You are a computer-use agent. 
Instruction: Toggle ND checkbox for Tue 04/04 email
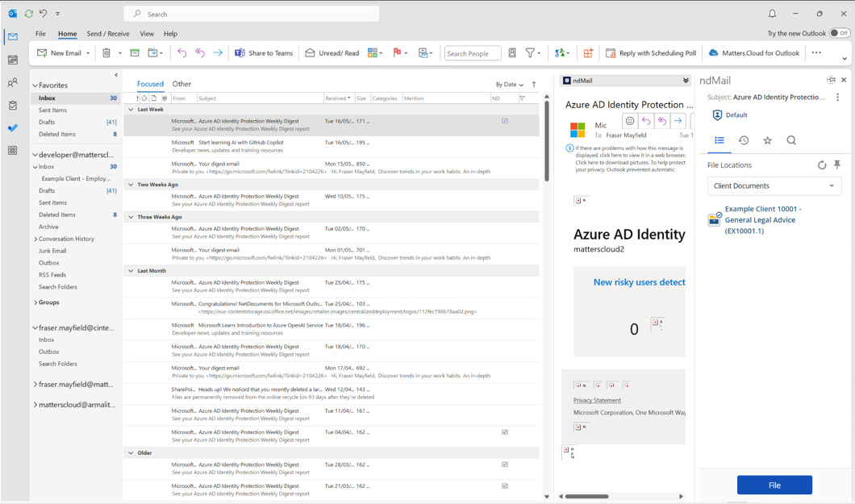click(x=505, y=432)
